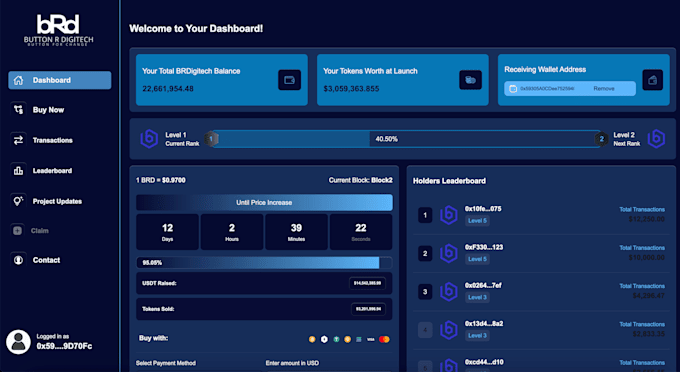The height and width of the screenshot is (372, 680).
Task: Click the bRd Button R Digitech logo
Action: click(58, 30)
